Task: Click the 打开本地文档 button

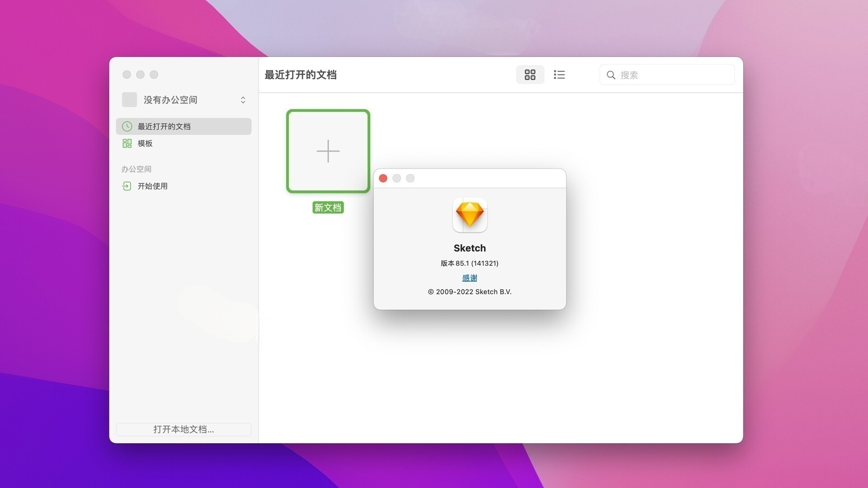Action: coord(184,429)
